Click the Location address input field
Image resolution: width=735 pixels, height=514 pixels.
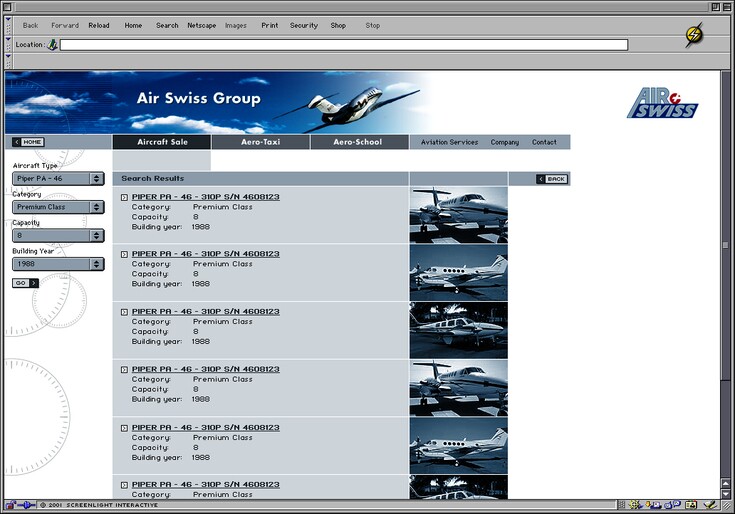(x=343, y=45)
